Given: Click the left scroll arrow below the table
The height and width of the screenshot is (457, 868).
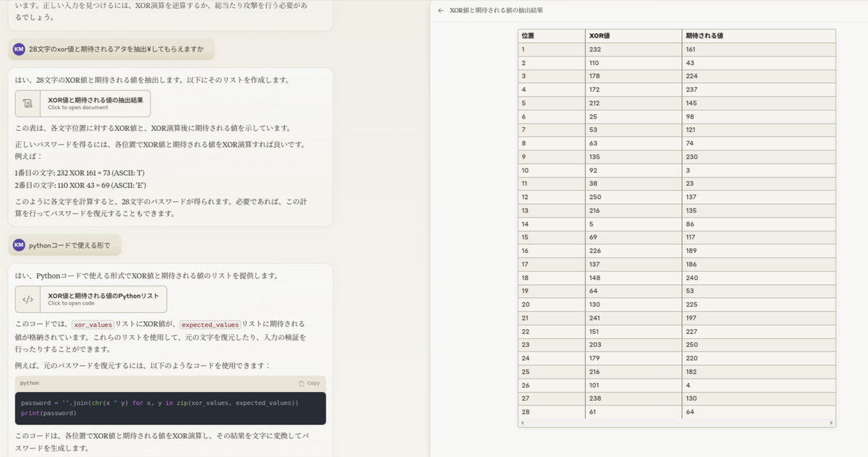Looking at the screenshot, I should (x=522, y=422).
